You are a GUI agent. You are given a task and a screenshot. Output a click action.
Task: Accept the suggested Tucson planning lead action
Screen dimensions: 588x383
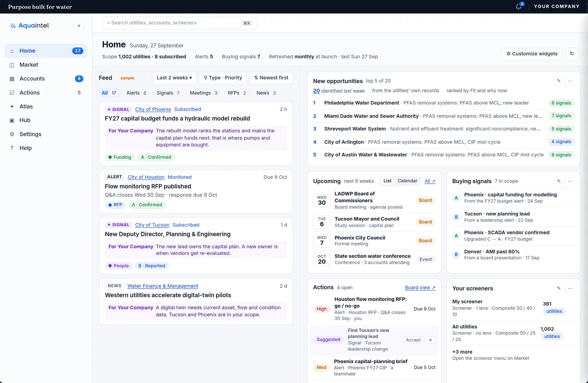pyautogui.click(x=413, y=340)
